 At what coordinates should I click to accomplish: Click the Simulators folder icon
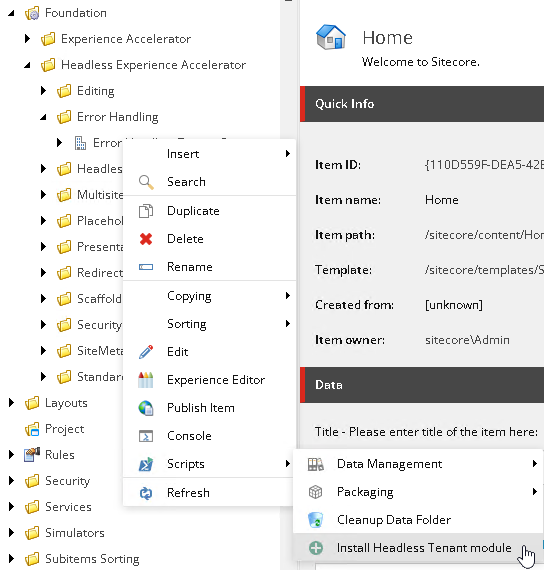[32, 533]
